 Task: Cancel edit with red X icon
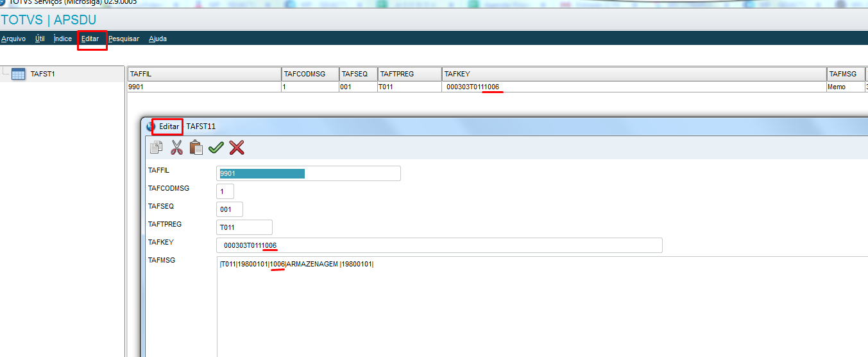coord(237,148)
